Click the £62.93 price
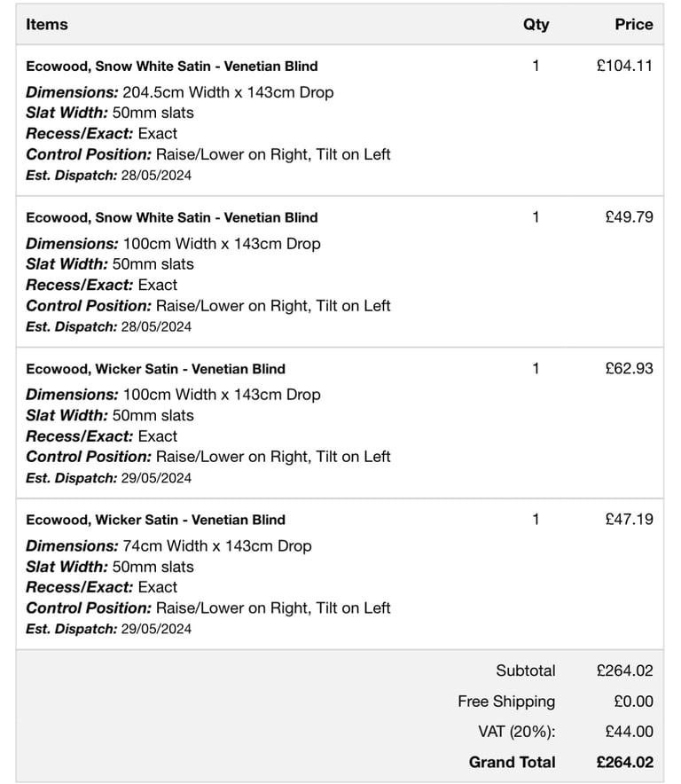681x784 pixels. [629, 369]
